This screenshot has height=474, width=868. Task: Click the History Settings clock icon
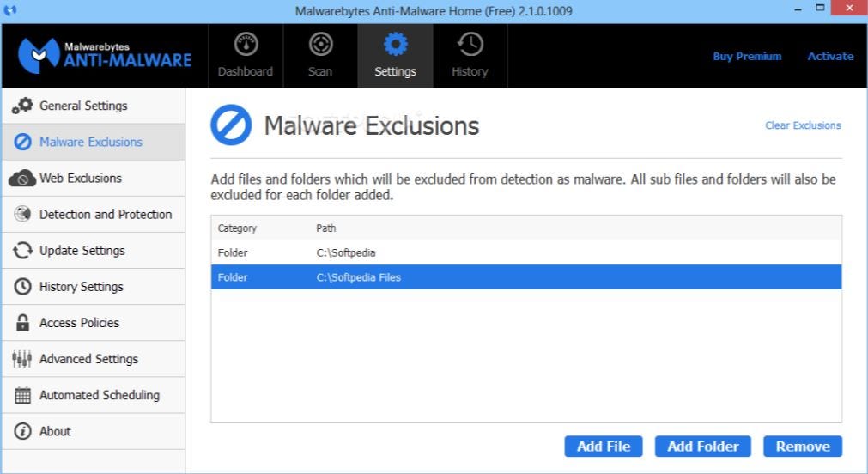coord(22,286)
